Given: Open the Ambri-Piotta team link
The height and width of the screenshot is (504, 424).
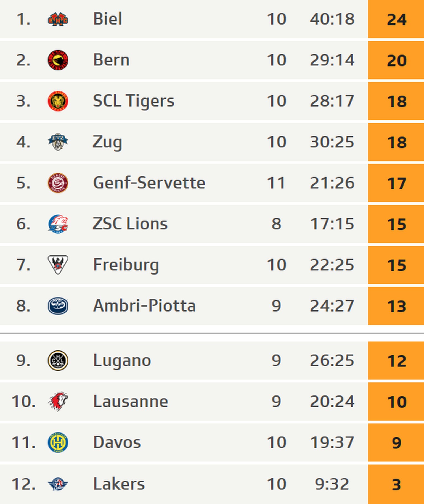Looking at the screenshot, I should click(144, 306).
